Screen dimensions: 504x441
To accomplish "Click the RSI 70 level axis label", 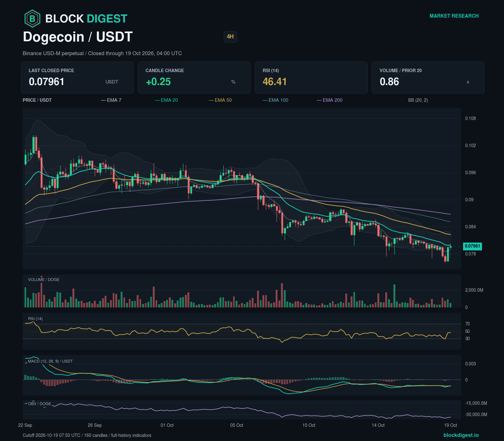I will point(467,324).
